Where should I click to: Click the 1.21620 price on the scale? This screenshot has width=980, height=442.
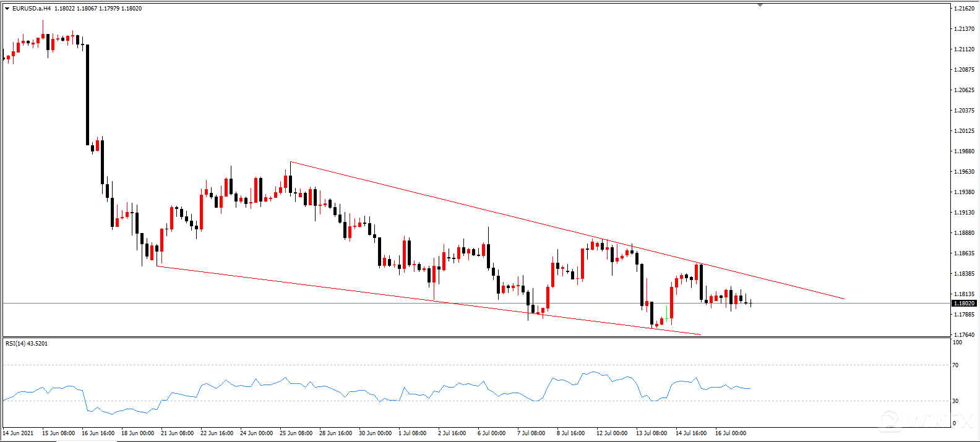tap(964, 9)
